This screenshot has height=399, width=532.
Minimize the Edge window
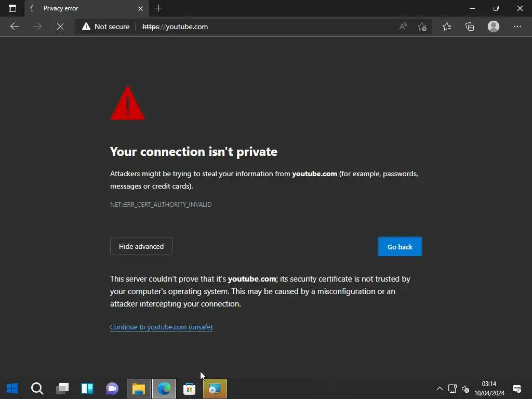(x=472, y=8)
